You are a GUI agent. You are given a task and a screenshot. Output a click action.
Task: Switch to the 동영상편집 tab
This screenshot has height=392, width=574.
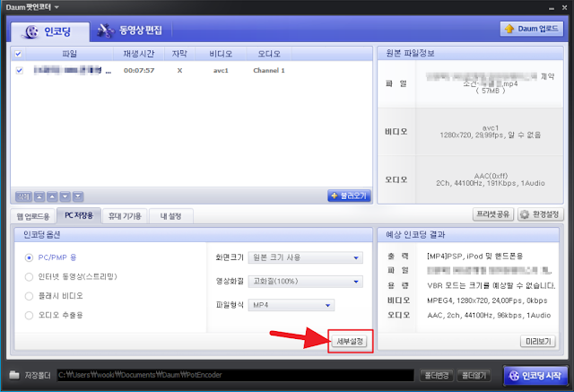(130, 30)
